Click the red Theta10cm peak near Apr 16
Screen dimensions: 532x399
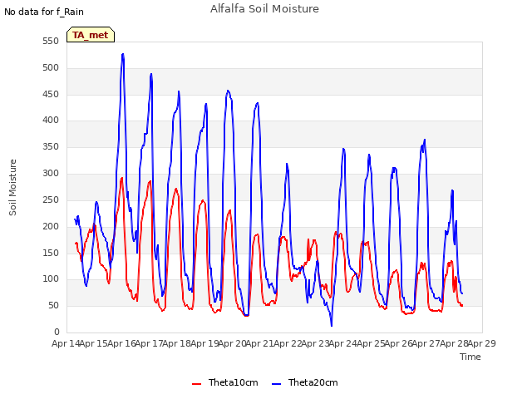pos(121,178)
